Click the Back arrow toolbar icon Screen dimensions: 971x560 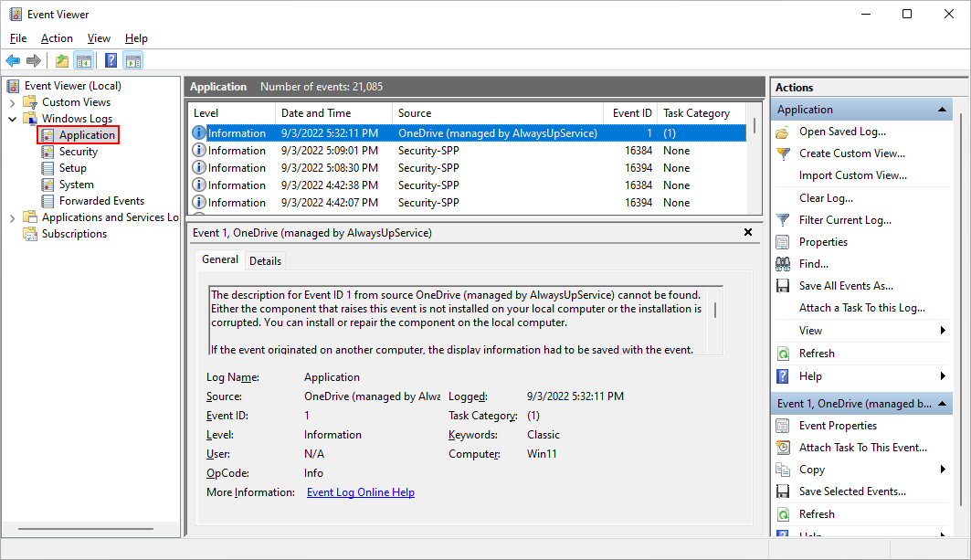tap(13, 60)
